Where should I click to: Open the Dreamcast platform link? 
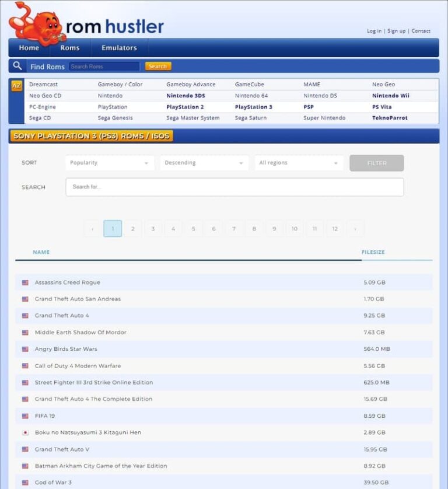point(43,85)
